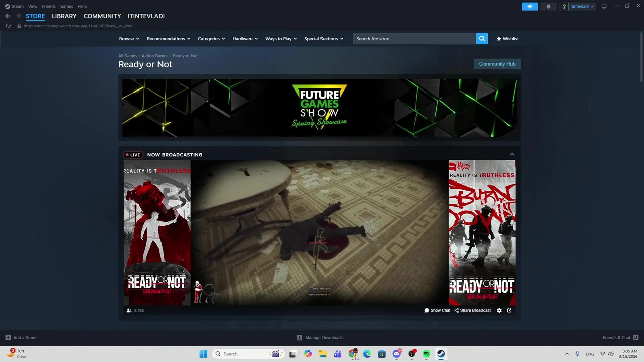Pop out the broadcast in new window
This screenshot has width=644, height=362.
509,310
